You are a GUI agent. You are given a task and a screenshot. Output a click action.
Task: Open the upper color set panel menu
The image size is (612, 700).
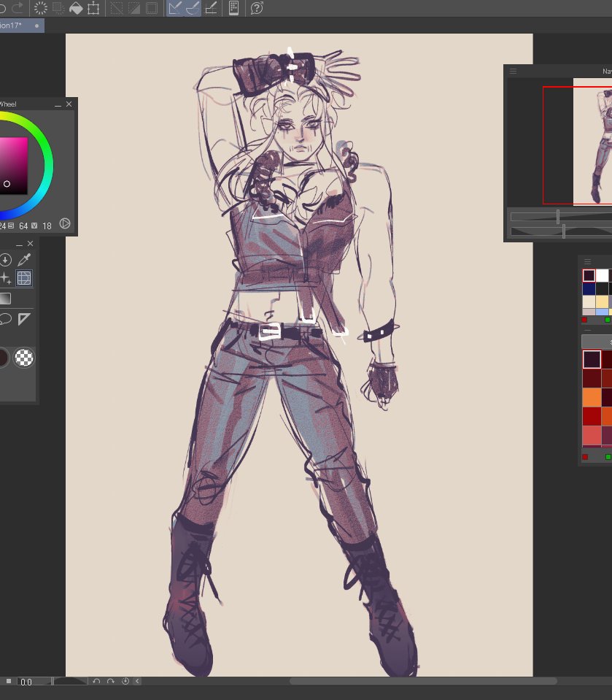coord(587,261)
